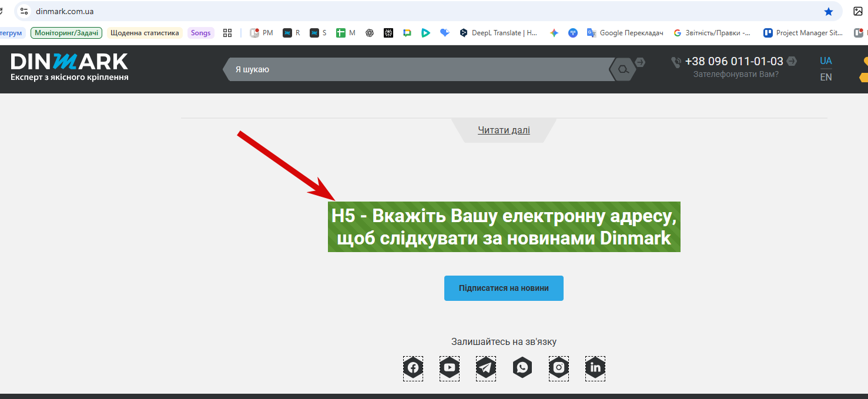Click Зателефонувати Вам? link
Screen dimensions: 868x399
tap(736, 74)
